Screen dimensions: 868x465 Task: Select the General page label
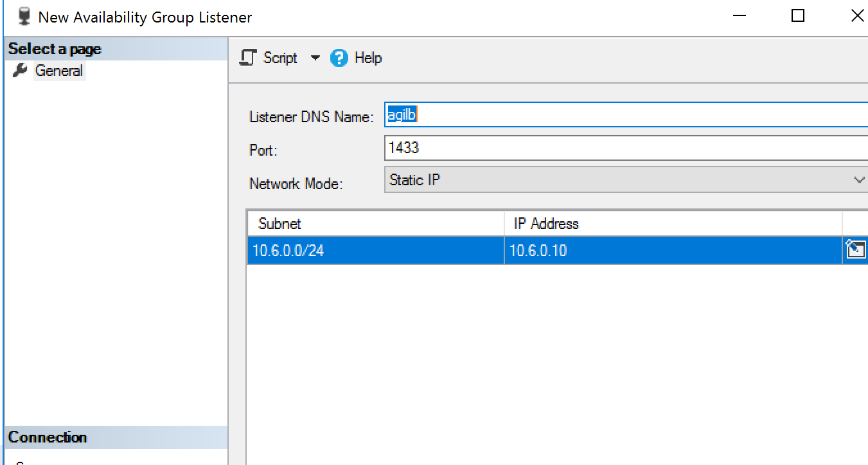(58, 71)
